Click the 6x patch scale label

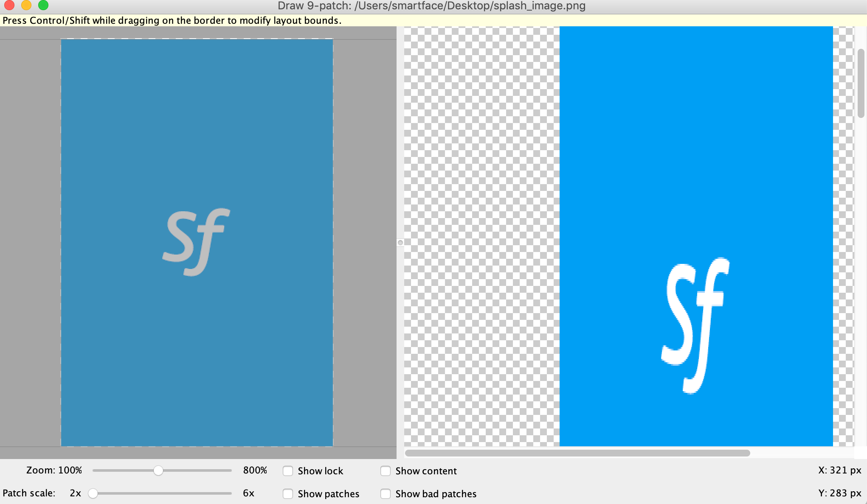coord(248,493)
